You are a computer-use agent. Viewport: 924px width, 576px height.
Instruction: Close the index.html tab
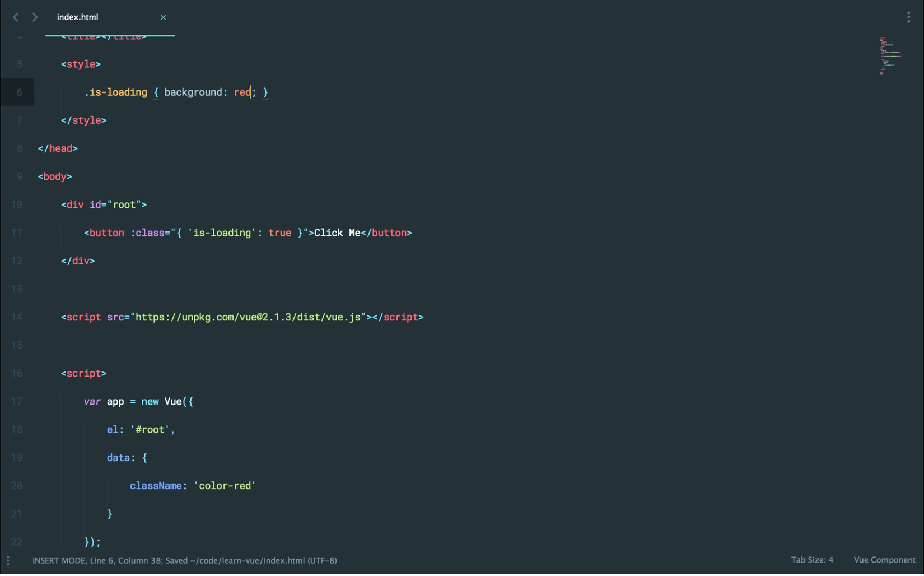click(163, 17)
